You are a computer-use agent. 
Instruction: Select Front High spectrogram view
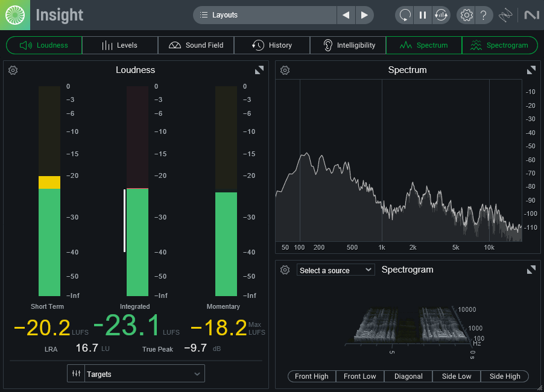point(312,376)
